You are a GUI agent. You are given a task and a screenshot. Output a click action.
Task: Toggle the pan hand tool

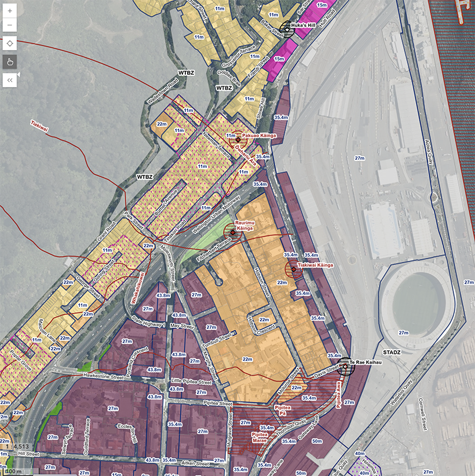tap(10, 61)
